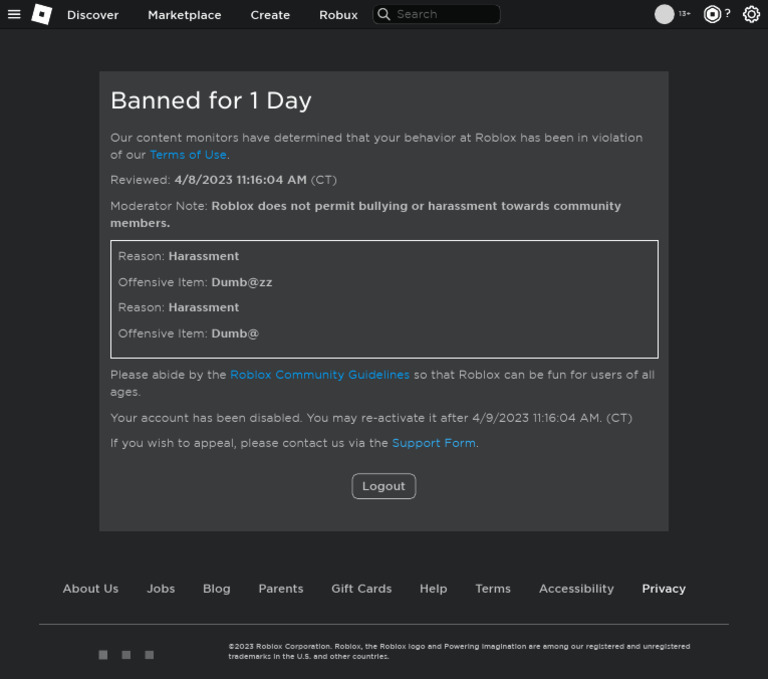Open Roblox Community Guidelines link

pyautogui.click(x=319, y=375)
